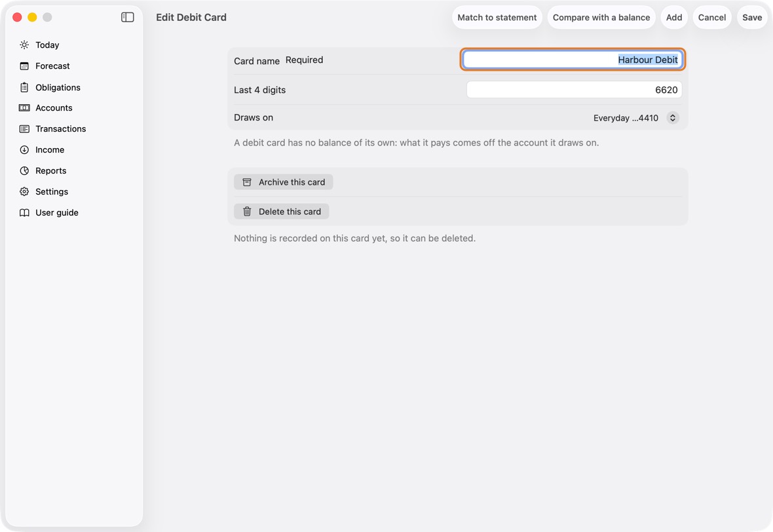Image resolution: width=773 pixels, height=532 pixels.
Task: Click the 'Last 4 digits' label
Action: (260, 90)
